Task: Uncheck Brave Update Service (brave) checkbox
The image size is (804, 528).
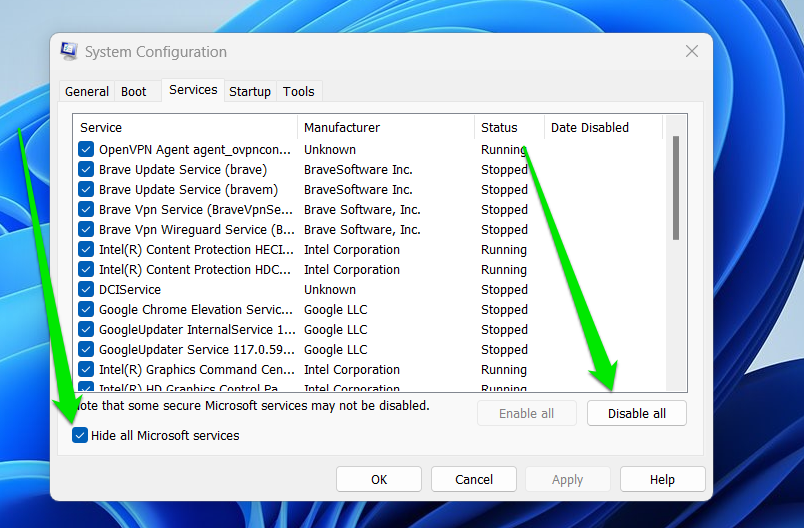Action: [x=86, y=169]
